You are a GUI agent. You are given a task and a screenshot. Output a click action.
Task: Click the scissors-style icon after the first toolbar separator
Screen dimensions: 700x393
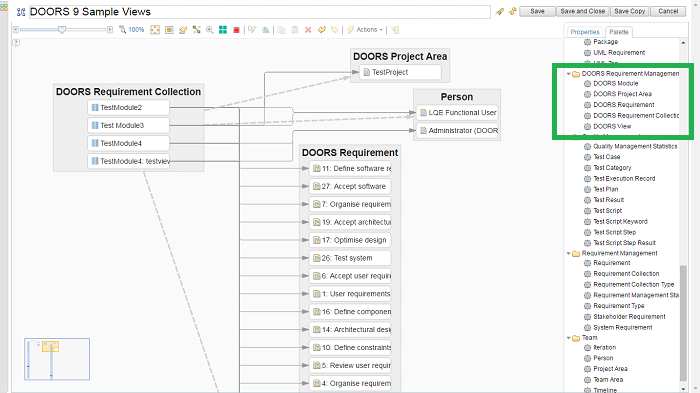pos(252,30)
